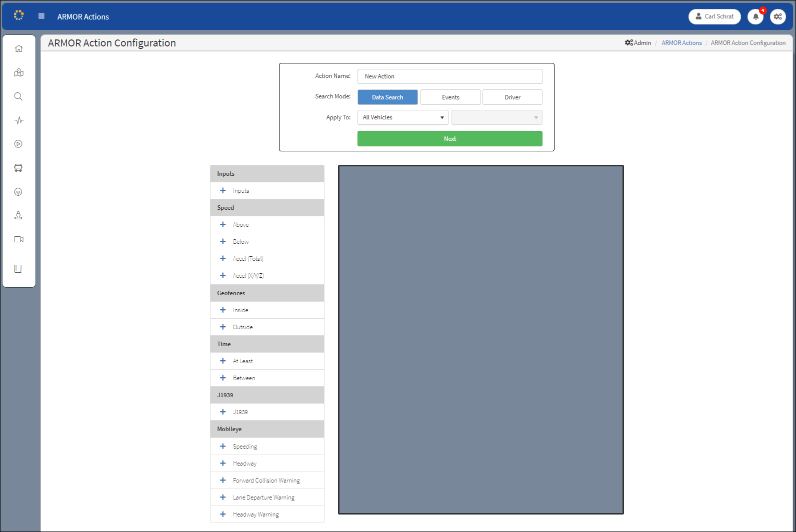Open the empty dropdown beside All Vehicles

click(x=496, y=117)
